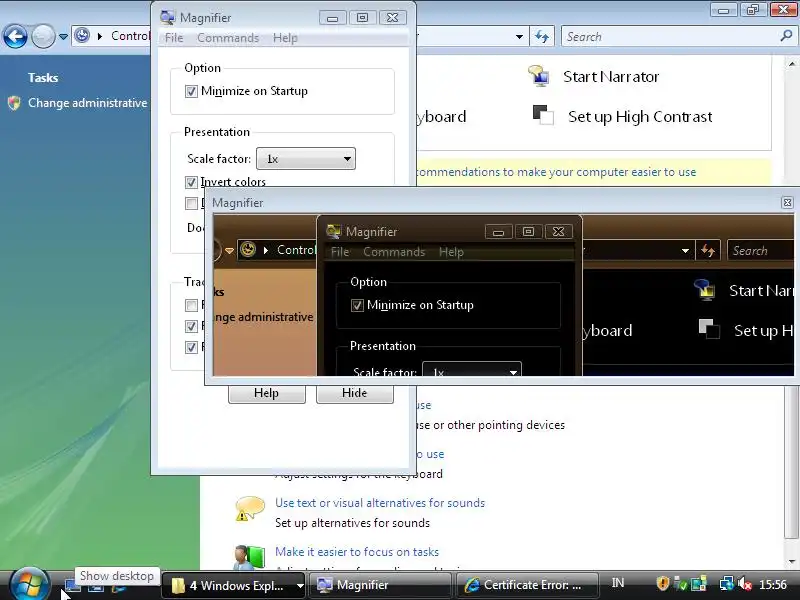Screen dimensions: 800x600
Task: Open Make it easier to focus on tasks
Action: pos(357,552)
